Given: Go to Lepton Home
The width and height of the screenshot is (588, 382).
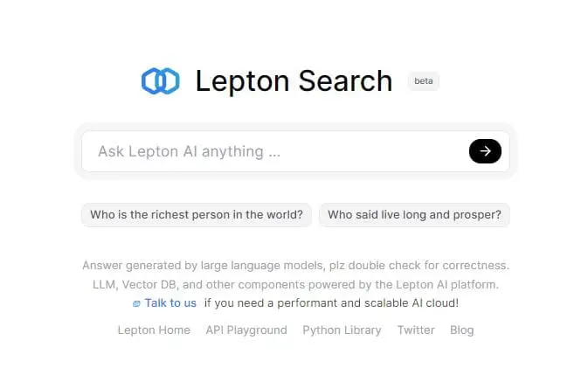Looking at the screenshot, I should [154, 330].
